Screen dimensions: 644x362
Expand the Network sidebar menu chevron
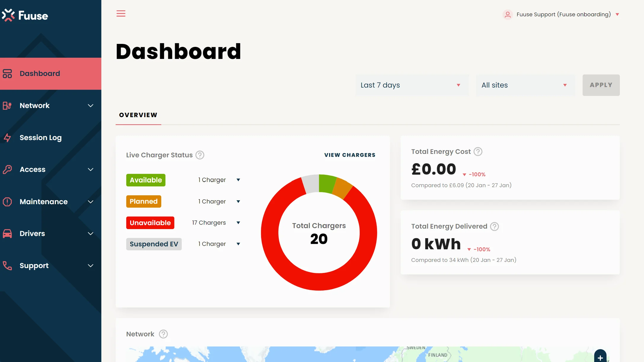tap(91, 106)
